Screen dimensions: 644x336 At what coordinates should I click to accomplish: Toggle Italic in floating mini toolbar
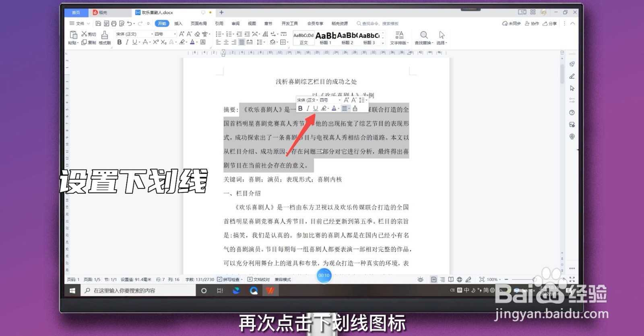tap(308, 108)
